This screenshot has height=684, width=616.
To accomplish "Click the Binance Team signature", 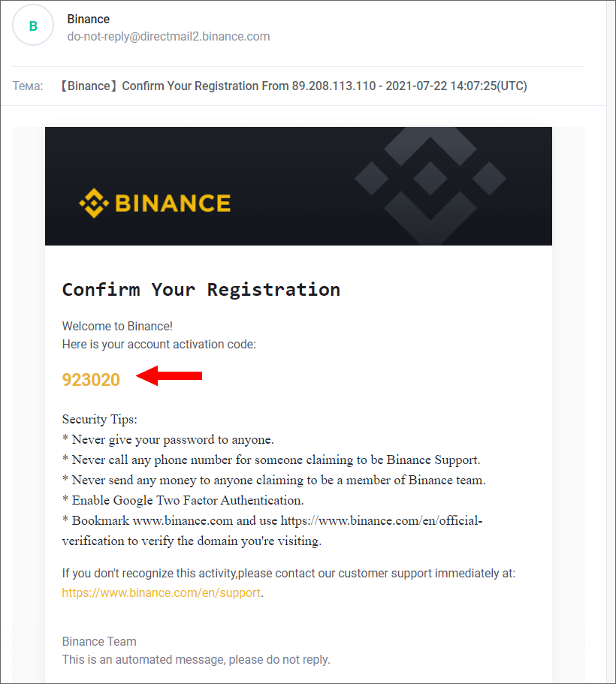I will click(99, 642).
